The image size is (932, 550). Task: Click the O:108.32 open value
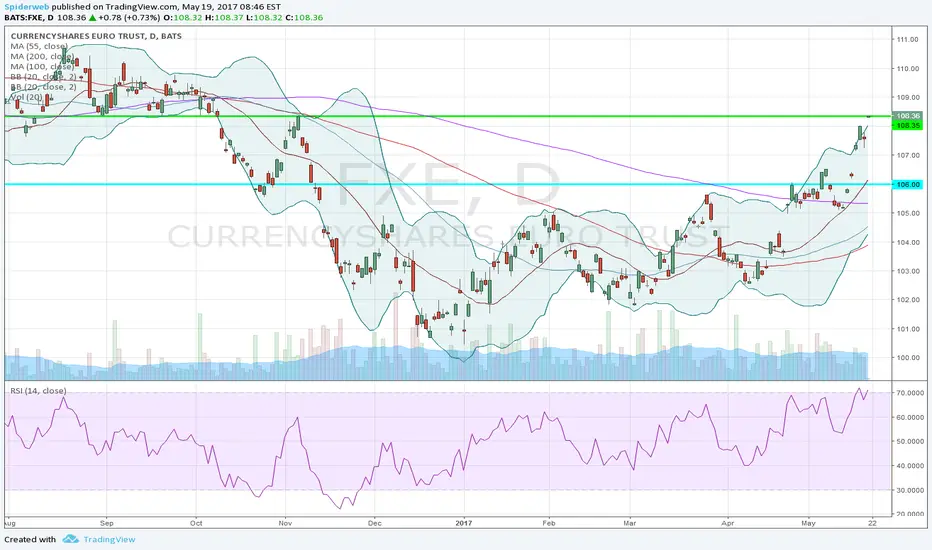[x=182, y=17]
